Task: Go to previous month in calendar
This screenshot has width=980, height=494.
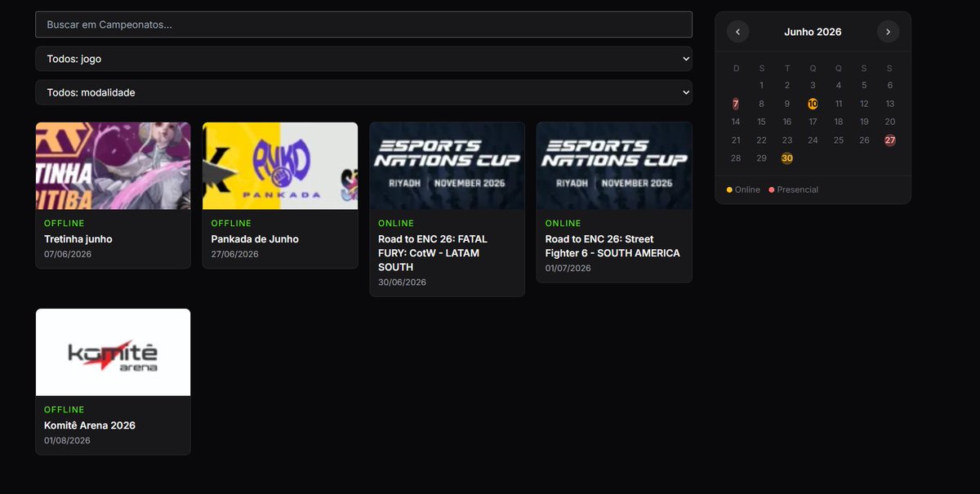Action: click(x=737, y=32)
